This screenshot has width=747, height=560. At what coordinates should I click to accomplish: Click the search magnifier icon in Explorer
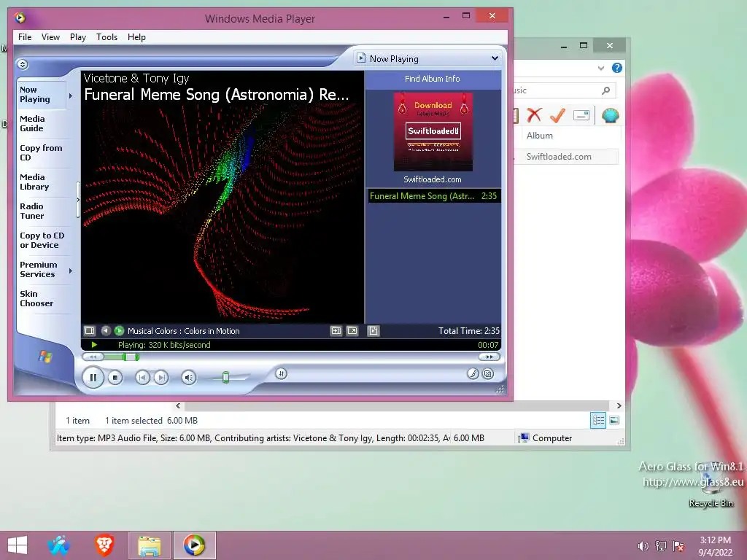point(605,90)
